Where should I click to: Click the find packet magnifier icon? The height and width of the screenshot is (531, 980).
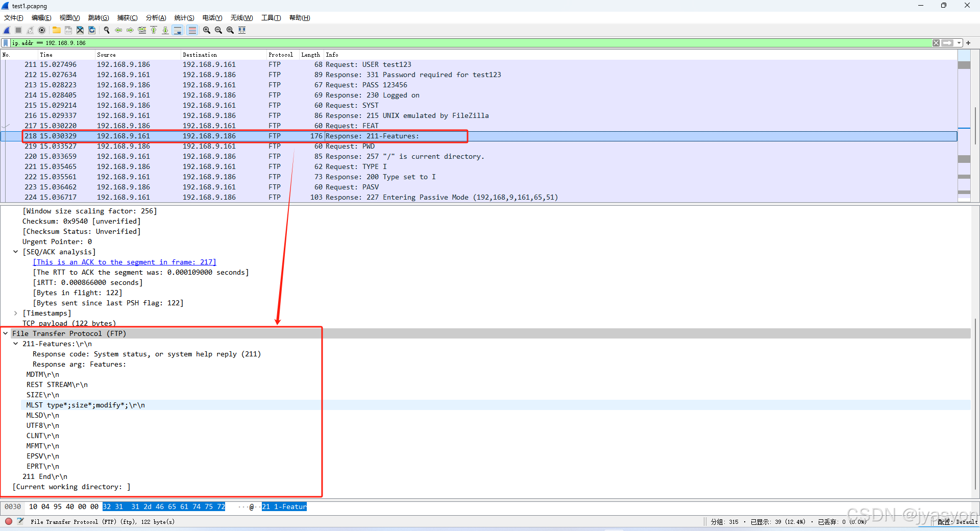pyautogui.click(x=107, y=30)
